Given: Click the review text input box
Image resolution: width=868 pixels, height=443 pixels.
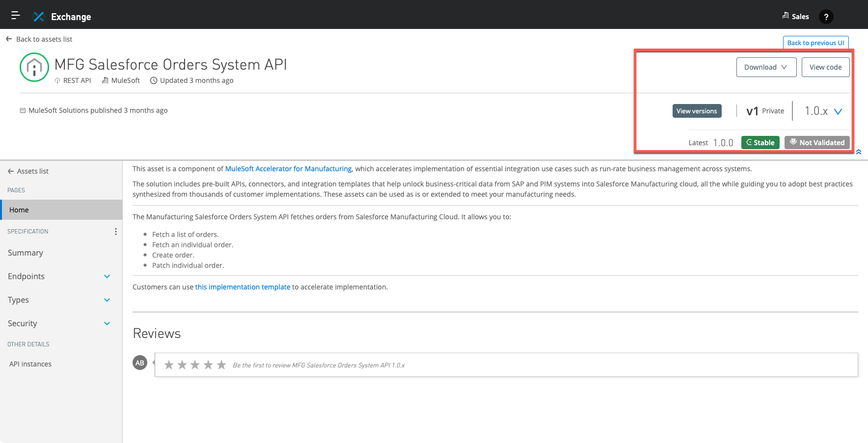Looking at the screenshot, I should click(x=506, y=365).
